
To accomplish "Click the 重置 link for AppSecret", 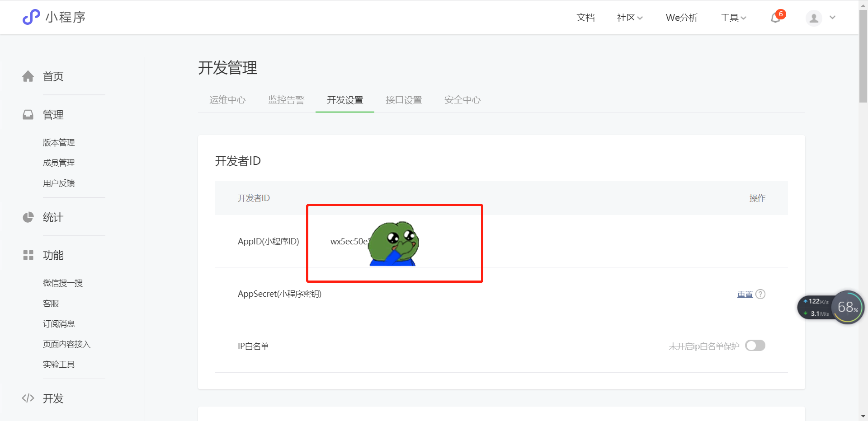I will [x=745, y=294].
